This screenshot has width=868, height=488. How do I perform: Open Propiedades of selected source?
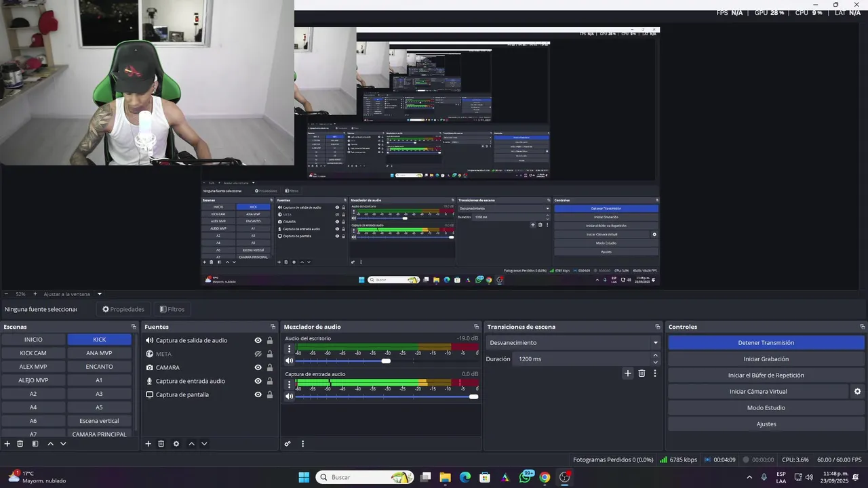[x=123, y=309]
